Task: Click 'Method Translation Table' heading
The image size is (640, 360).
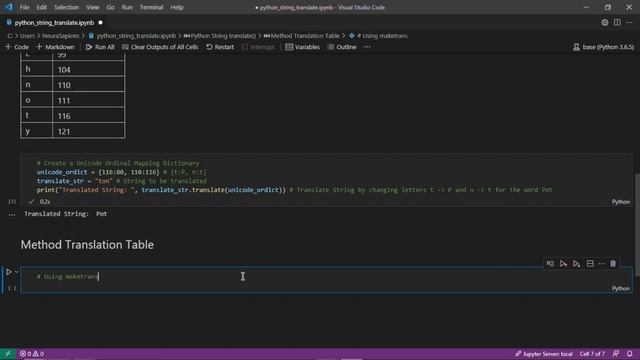Action: coord(87,245)
